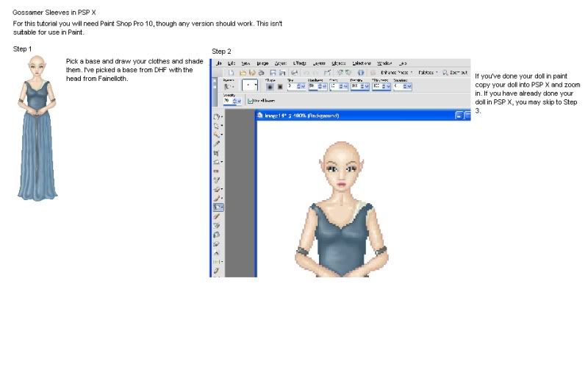Choose the square brush shape button
This screenshot has width=588, height=373.
(280, 87)
